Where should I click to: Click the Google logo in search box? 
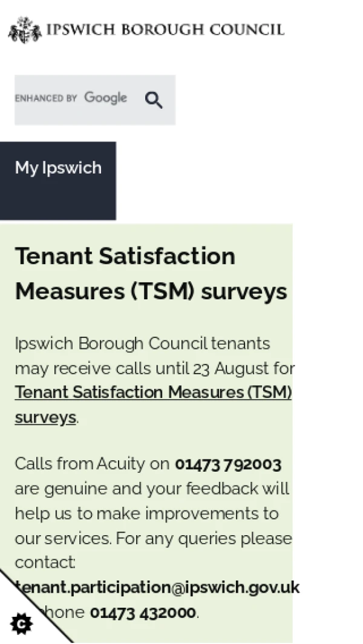(106, 98)
